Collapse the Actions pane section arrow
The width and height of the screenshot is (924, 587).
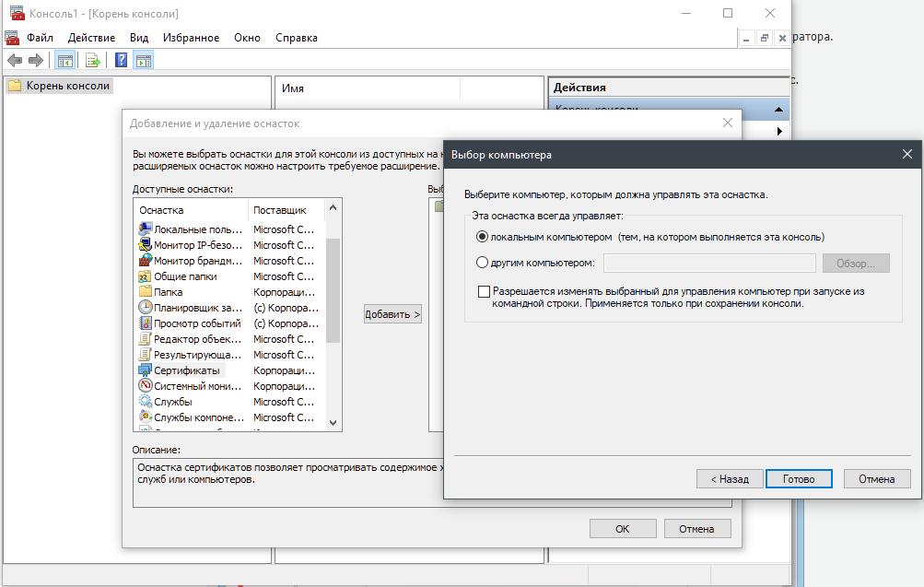click(779, 110)
